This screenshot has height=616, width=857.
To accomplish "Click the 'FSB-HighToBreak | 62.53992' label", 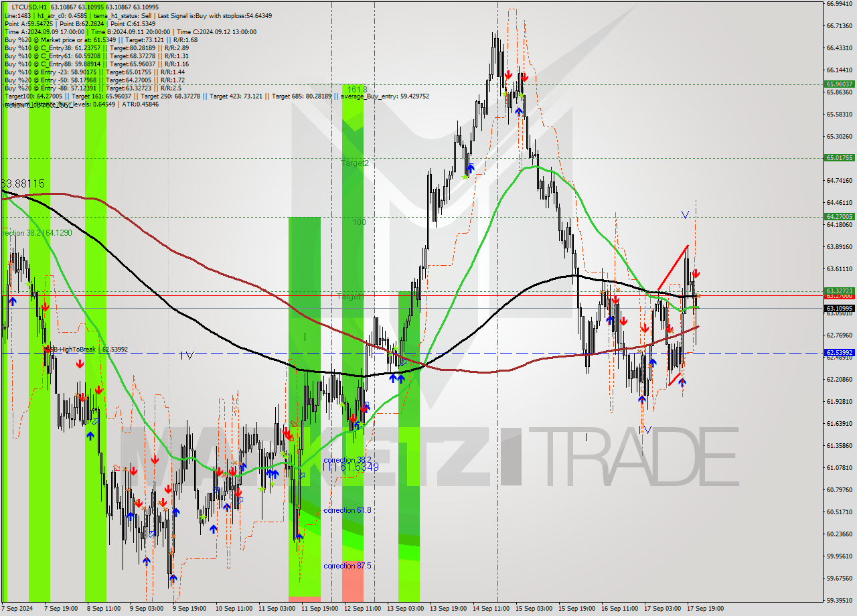I will click(x=86, y=349).
